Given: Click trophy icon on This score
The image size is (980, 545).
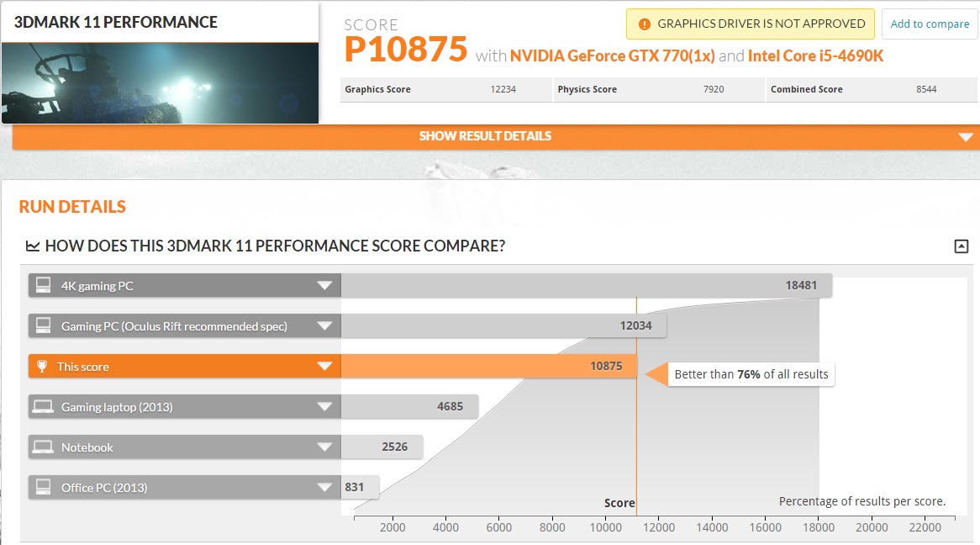Looking at the screenshot, I should pyautogui.click(x=42, y=366).
